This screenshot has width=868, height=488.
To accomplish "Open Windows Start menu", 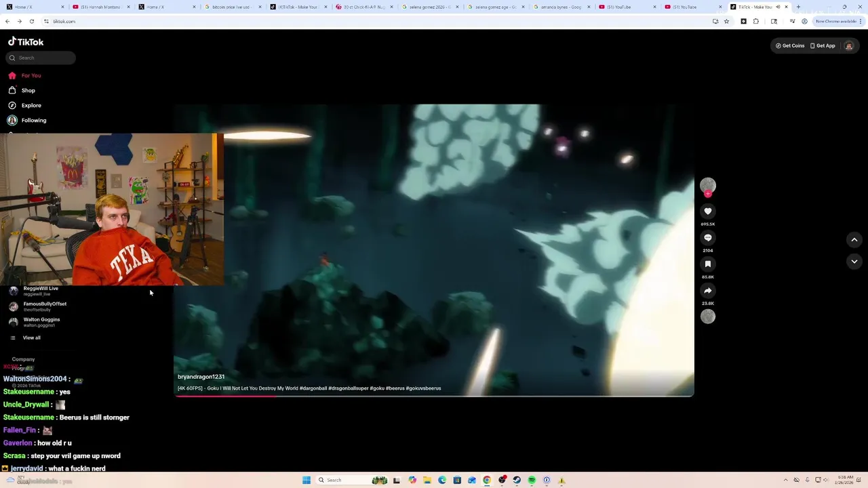I will pos(307,480).
